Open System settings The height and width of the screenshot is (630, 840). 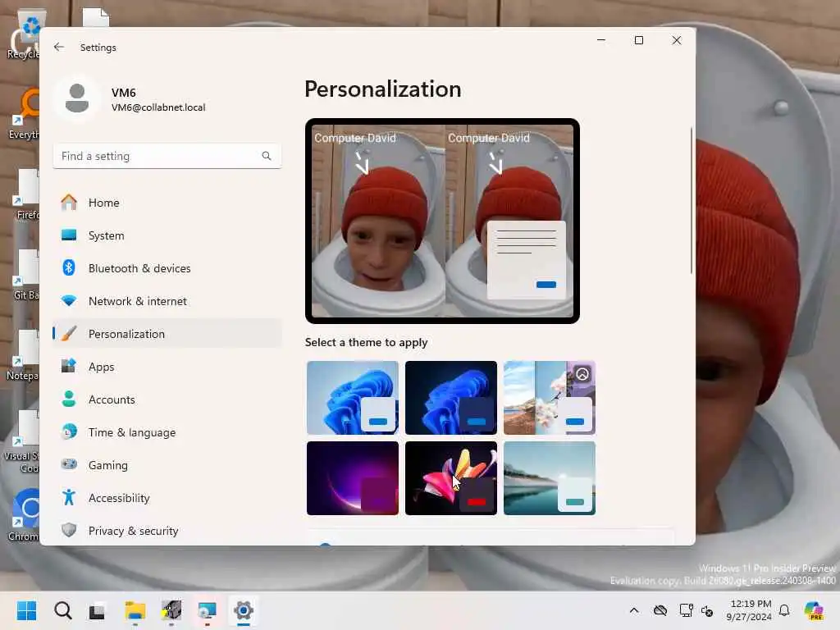coord(167,235)
